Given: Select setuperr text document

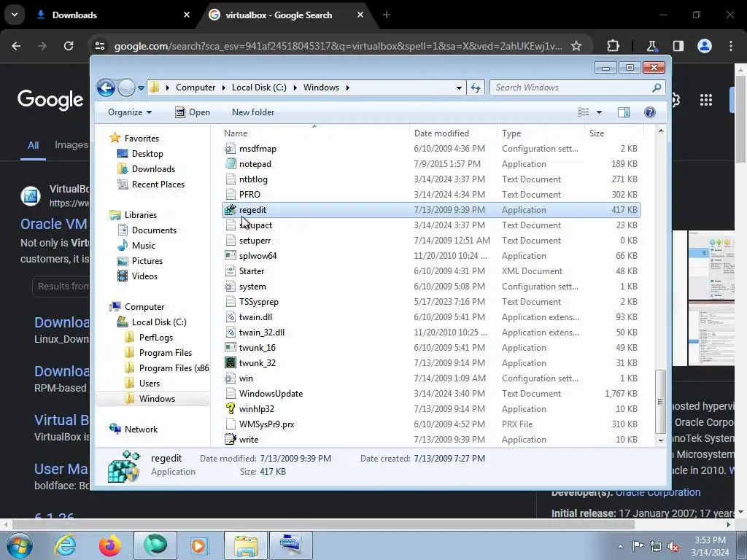Looking at the screenshot, I should tap(430, 241).
